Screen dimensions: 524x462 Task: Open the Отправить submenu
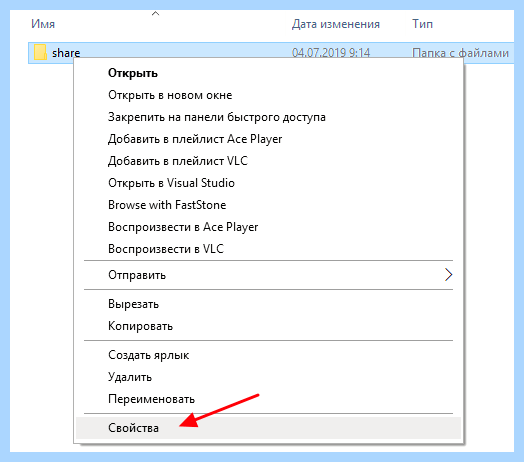268,275
